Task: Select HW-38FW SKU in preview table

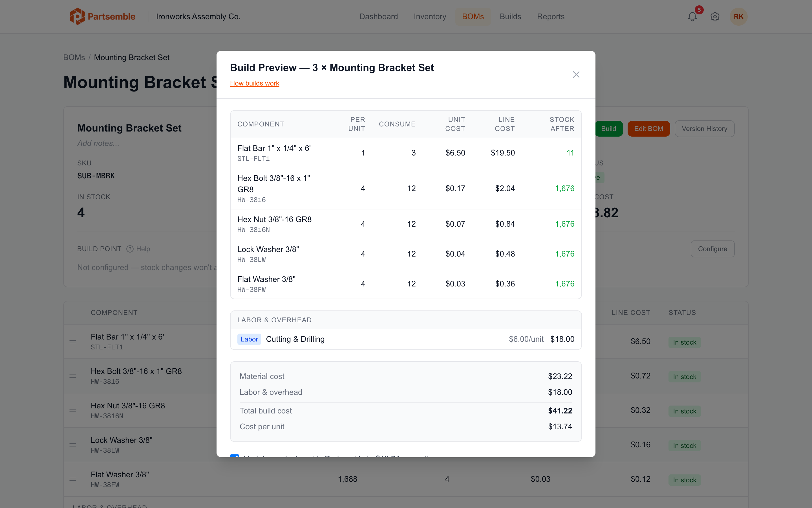Action: click(251, 290)
